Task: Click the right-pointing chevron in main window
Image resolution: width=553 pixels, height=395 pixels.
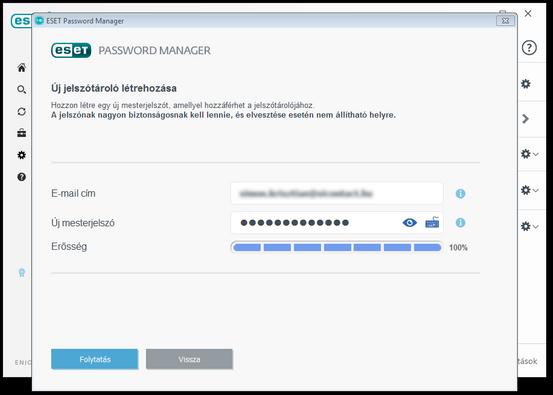Action: pos(525,119)
